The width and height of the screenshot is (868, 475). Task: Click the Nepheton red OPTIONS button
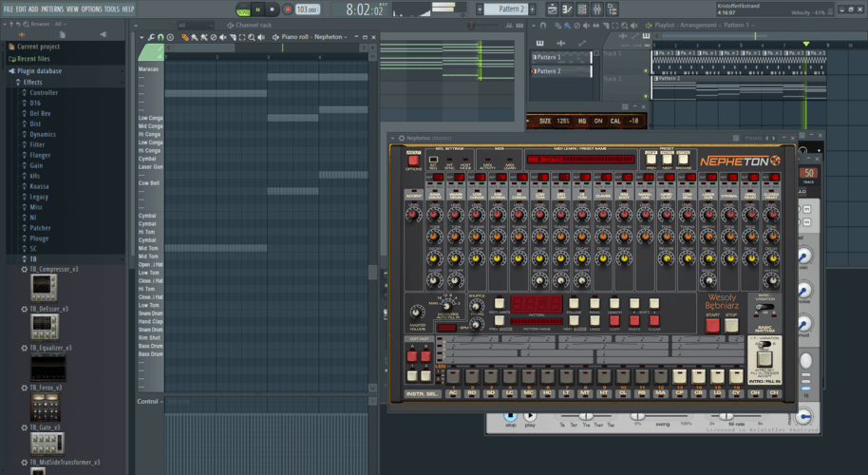click(x=413, y=161)
